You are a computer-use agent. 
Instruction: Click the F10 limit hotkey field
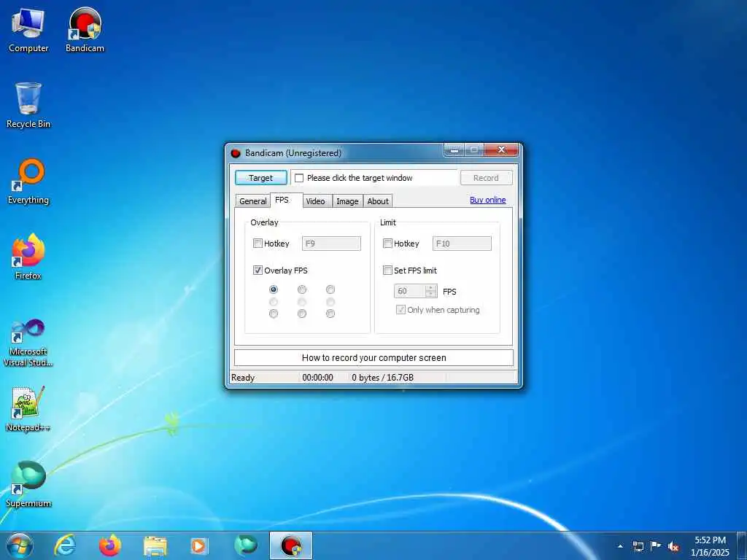(462, 244)
